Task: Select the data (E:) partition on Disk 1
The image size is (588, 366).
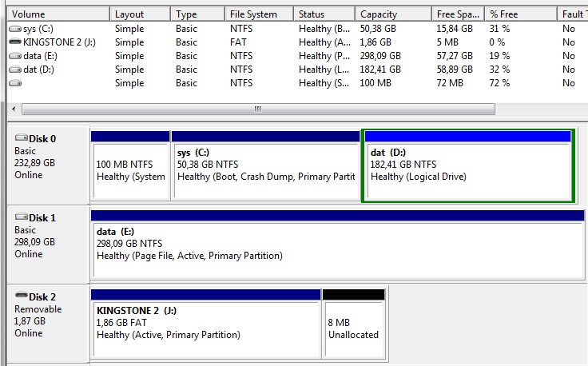Action: point(337,244)
